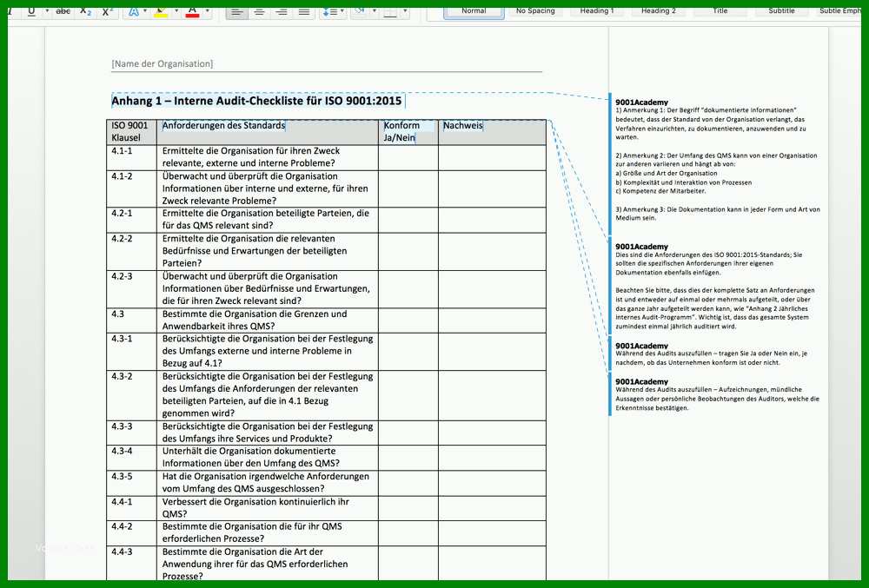The width and height of the screenshot is (869, 588).
Task: Center the text
Action: pos(259,11)
